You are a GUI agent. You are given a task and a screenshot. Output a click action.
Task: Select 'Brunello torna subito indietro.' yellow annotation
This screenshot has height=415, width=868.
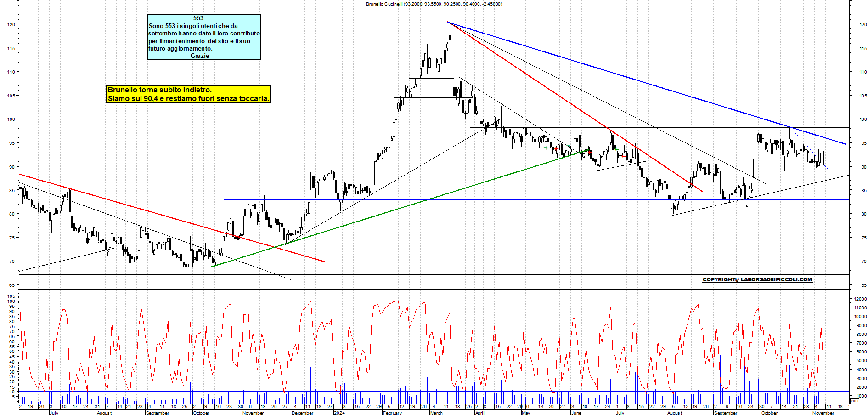coord(159,90)
